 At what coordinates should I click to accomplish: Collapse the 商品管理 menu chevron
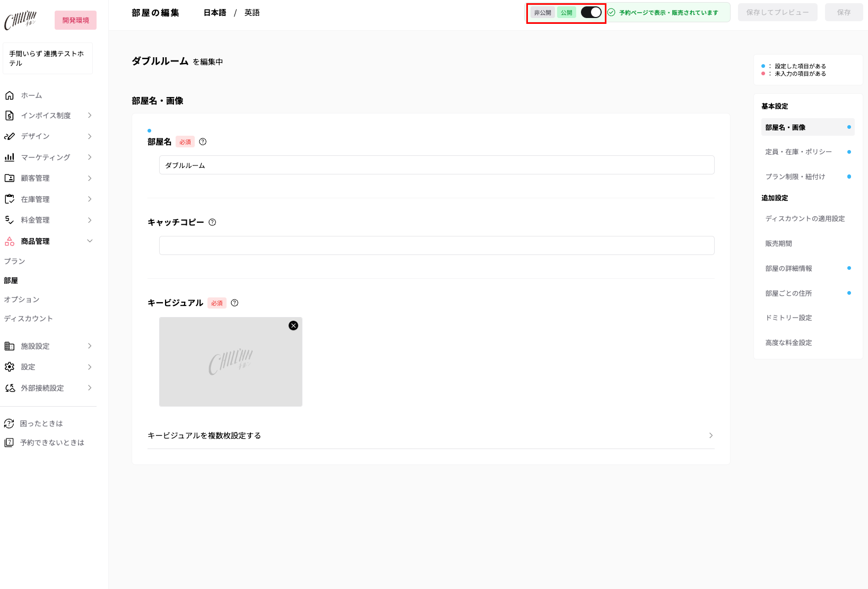[x=90, y=241]
